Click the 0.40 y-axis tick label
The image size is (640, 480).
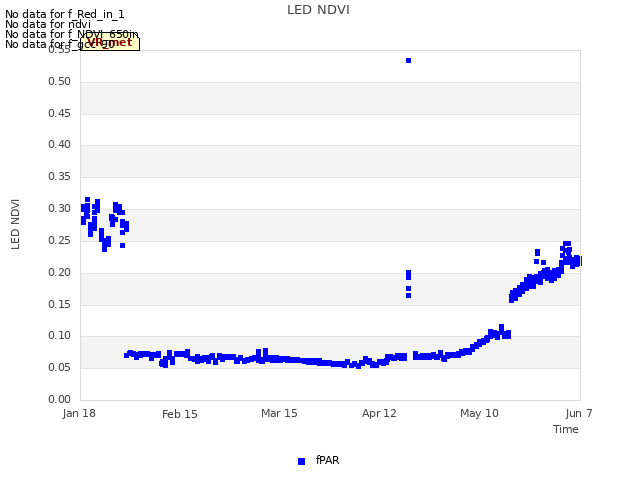pyautogui.click(x=60, y=144)
